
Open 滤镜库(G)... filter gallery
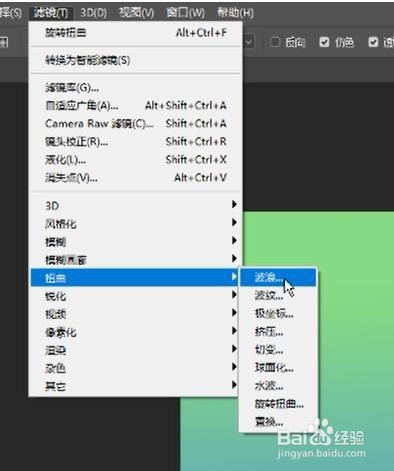(x=136, y=88)
